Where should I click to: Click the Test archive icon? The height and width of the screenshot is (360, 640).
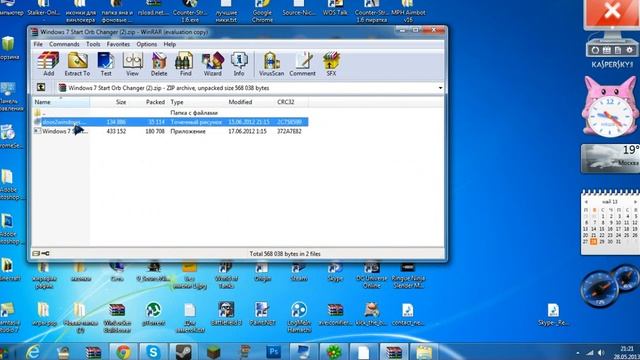[106, 64]
